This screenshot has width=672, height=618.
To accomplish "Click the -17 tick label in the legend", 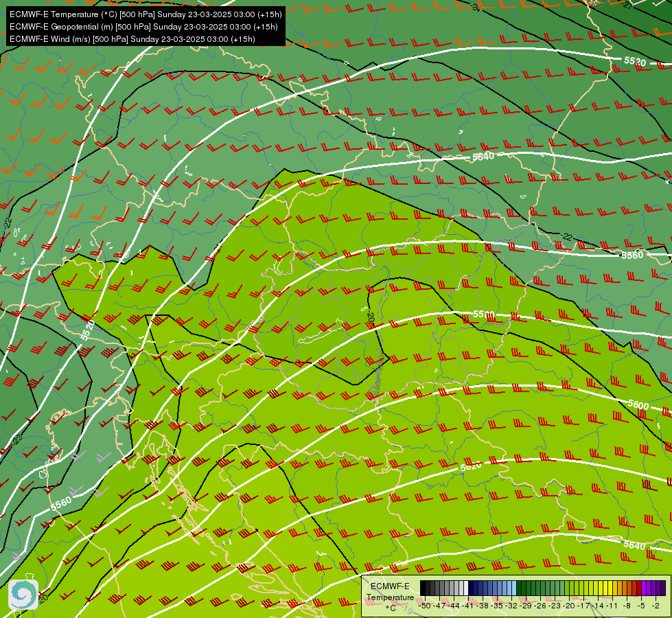I will [584, 606].
